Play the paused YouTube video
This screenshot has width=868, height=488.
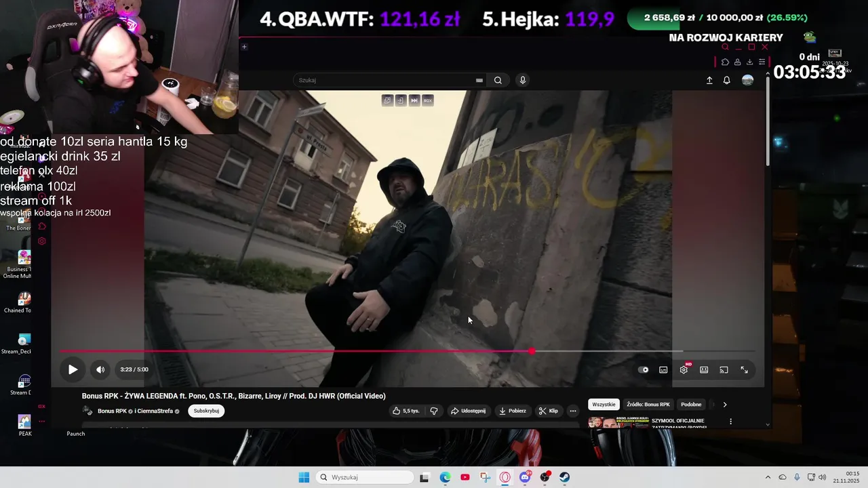73,369
